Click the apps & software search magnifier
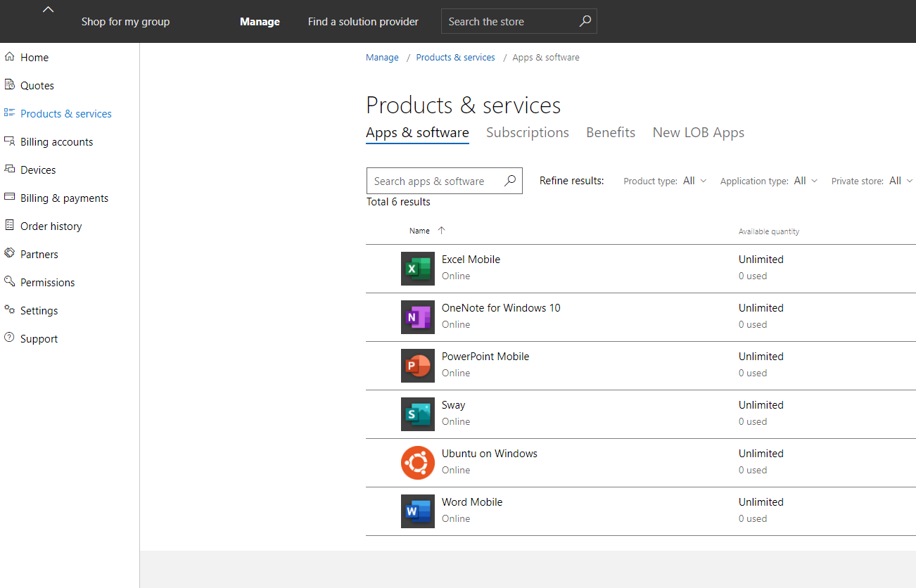The image size is (916, 588). [x=510, y=181]
